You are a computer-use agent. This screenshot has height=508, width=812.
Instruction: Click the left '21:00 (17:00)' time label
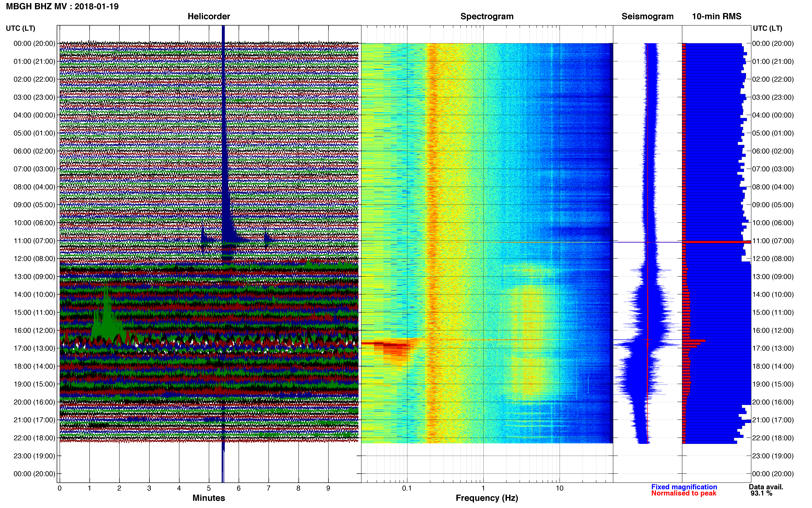(x=34, y=420)
